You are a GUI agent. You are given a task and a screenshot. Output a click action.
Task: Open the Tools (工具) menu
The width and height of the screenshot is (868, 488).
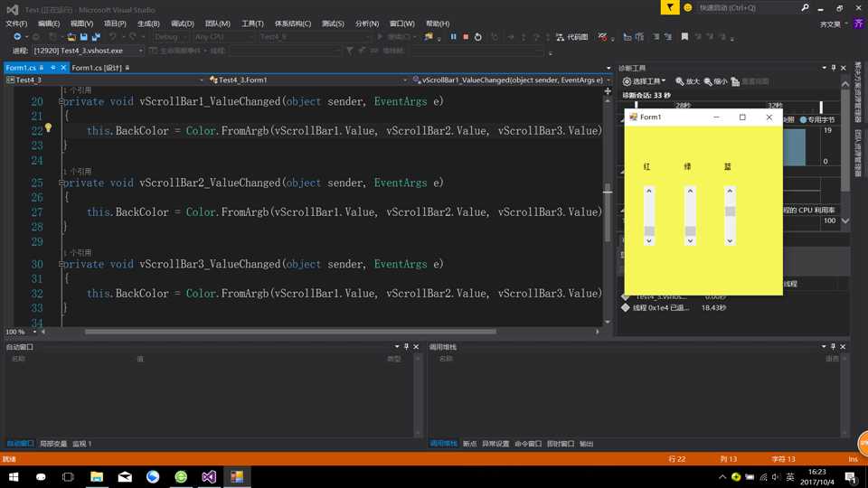pos(252,23)
